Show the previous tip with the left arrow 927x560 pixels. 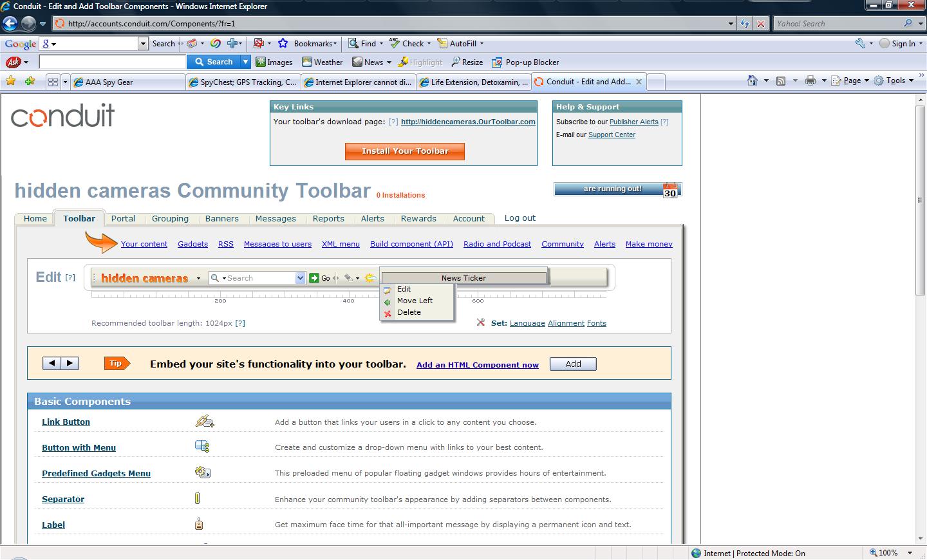click(52, 363)
